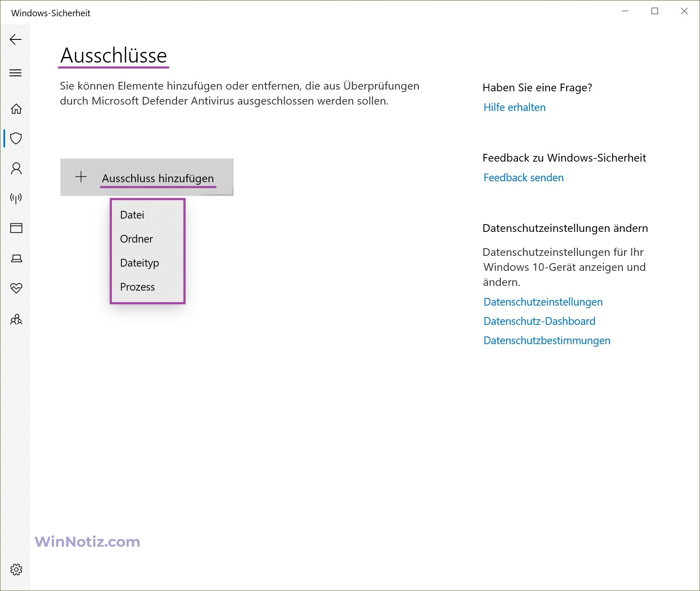Click the Datenschutzeinstellungen ändern heading
The image size is (700, 591).
coord(565,228)
